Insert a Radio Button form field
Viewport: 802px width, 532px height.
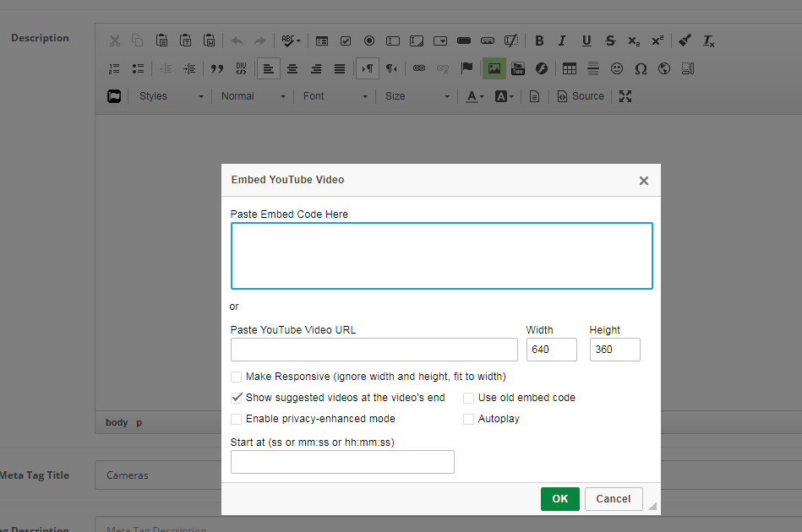[369, 41]
